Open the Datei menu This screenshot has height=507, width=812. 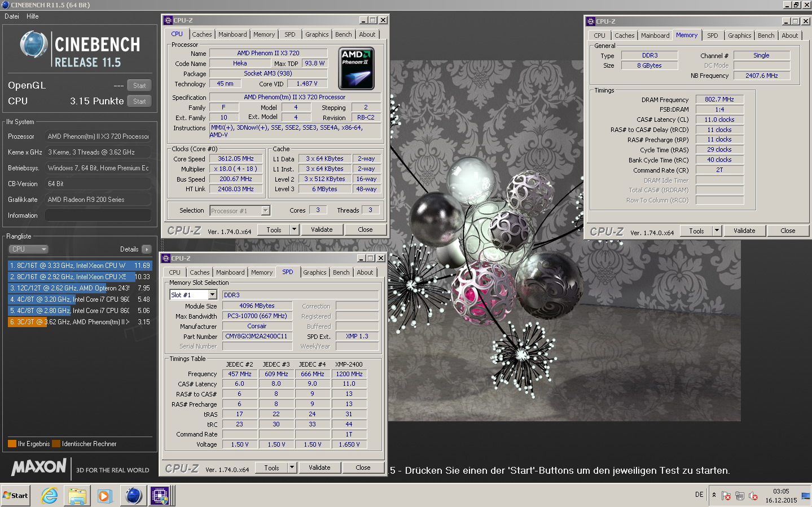tap(12, 16)
